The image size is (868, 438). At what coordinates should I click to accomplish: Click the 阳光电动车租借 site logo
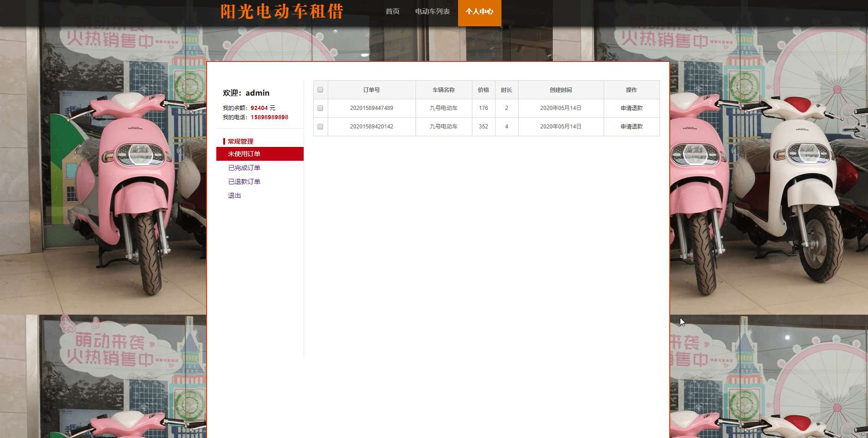(281, 12)
